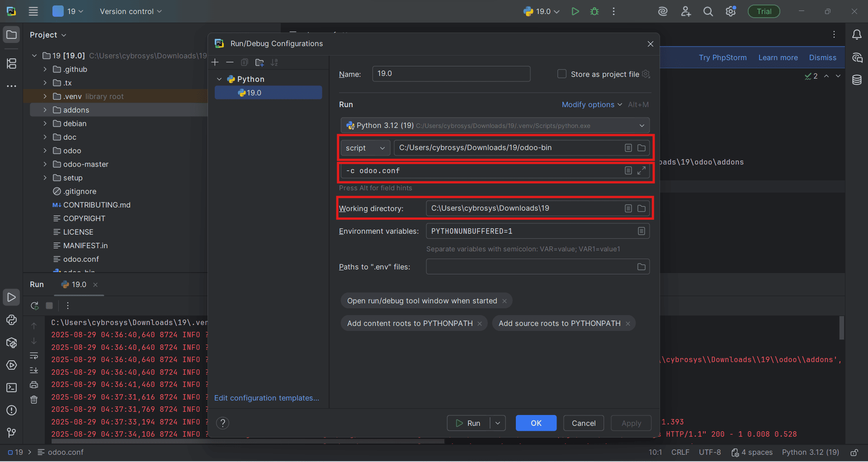This screenshot has height=462, width=868.
Task: Open Search Everywhere magnifier
Action: [708, 11]
